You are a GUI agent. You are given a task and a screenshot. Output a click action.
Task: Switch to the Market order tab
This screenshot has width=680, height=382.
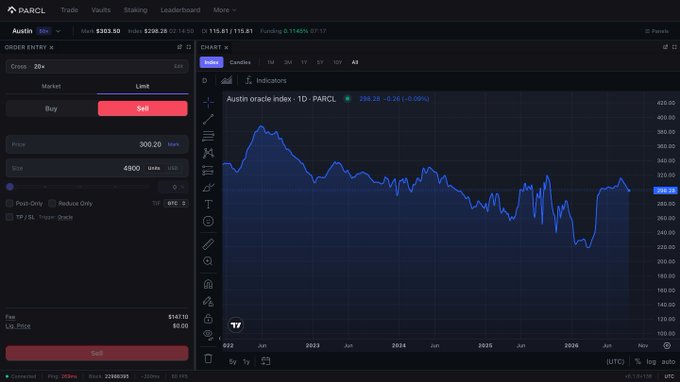(x=51, y=86)
